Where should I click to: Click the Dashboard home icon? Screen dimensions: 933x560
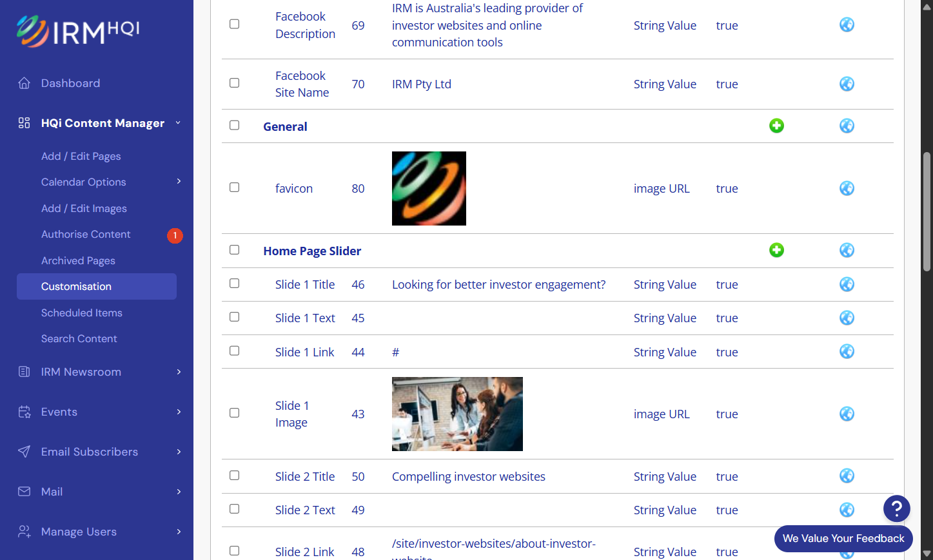pyautogui.click(x=25, y=83)
